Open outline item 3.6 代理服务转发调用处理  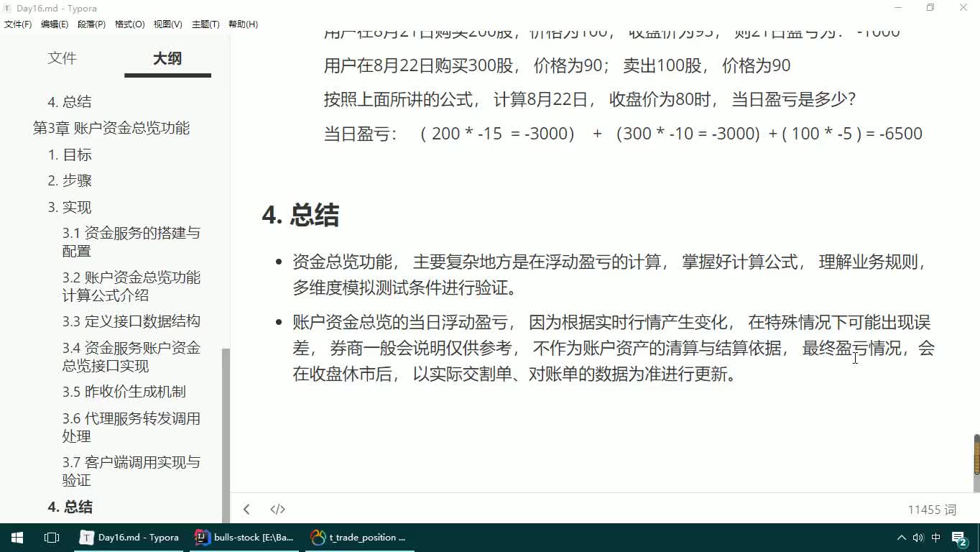131,427
